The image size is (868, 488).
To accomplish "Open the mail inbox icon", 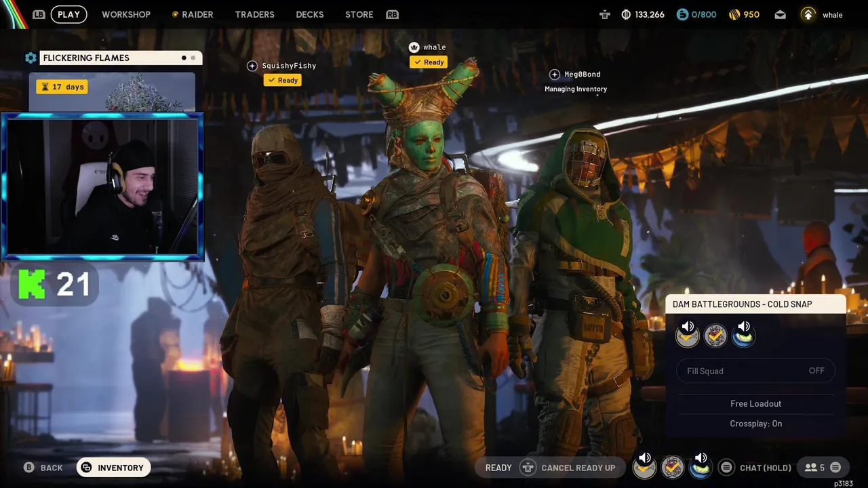I will click(781, 14).
